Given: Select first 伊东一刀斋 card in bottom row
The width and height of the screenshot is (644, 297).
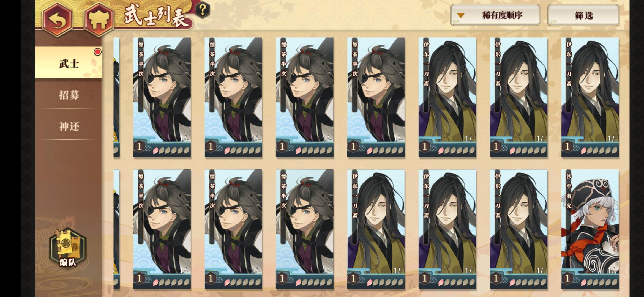Looking at the screenshot, I should click(x=376, y=229).
